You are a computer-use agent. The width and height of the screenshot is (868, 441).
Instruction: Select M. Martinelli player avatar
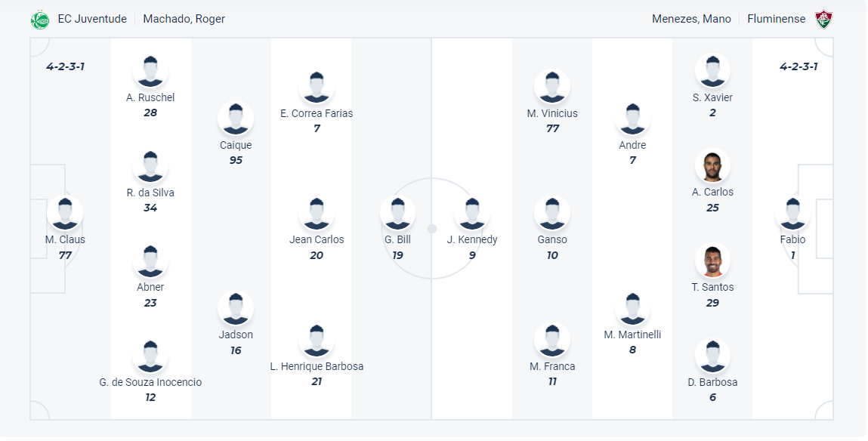coord(632,309)
